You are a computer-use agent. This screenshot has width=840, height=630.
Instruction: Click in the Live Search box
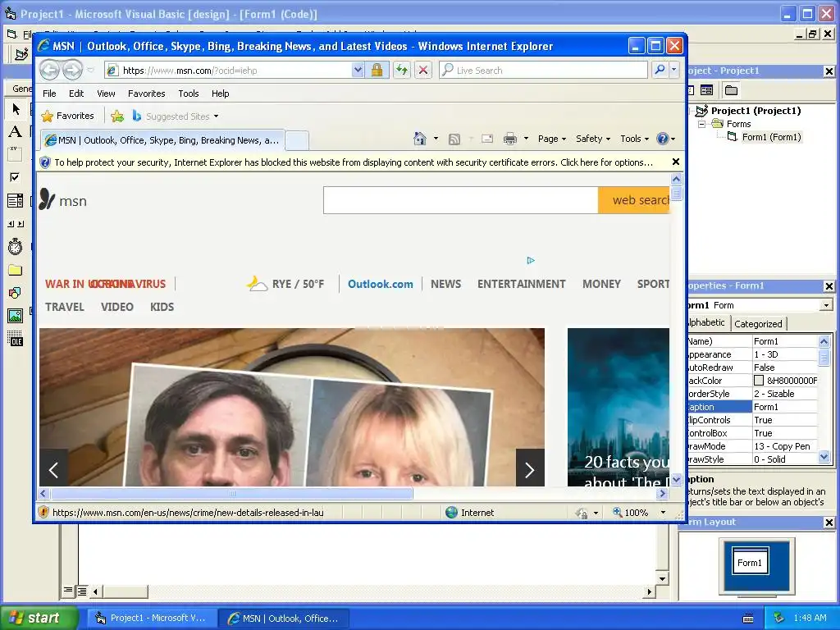coord(543,71)
